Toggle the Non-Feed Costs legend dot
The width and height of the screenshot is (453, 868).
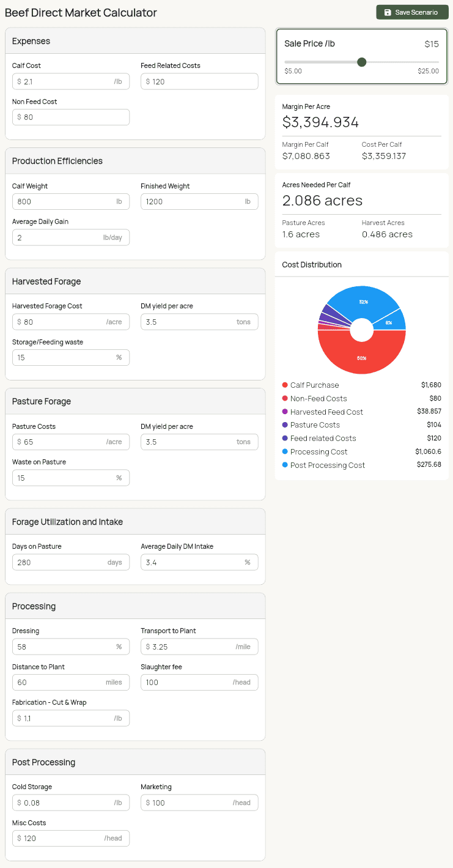[x=285, y=398]
